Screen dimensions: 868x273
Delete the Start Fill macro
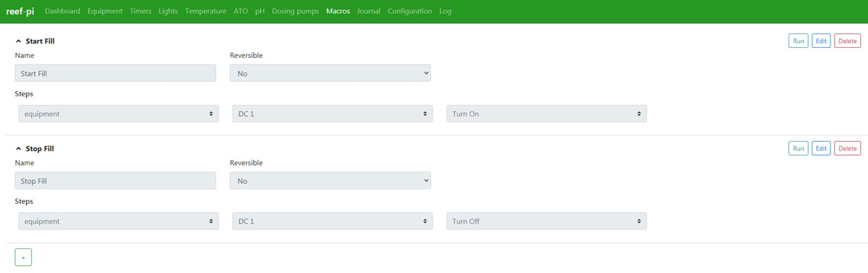tap(847, 41)
